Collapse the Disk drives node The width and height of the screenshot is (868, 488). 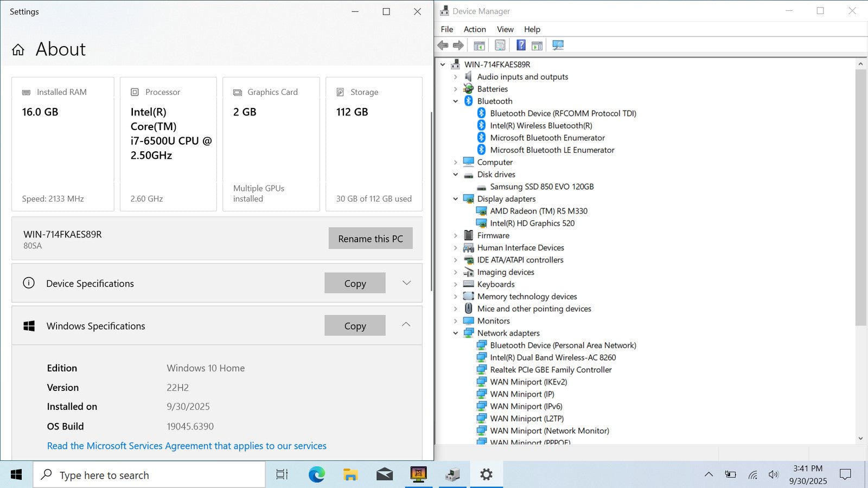456,175
